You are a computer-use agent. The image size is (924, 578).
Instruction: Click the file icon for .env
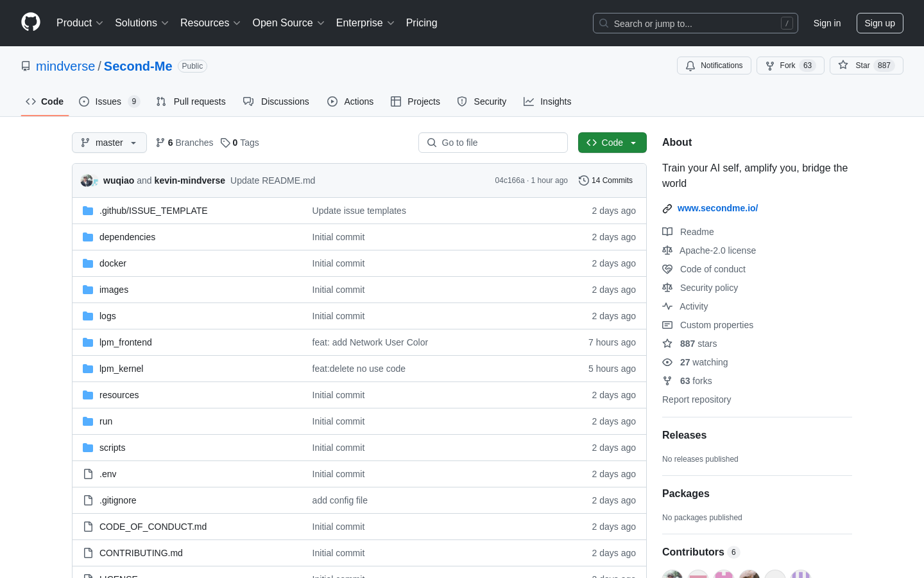coord(88,474)
